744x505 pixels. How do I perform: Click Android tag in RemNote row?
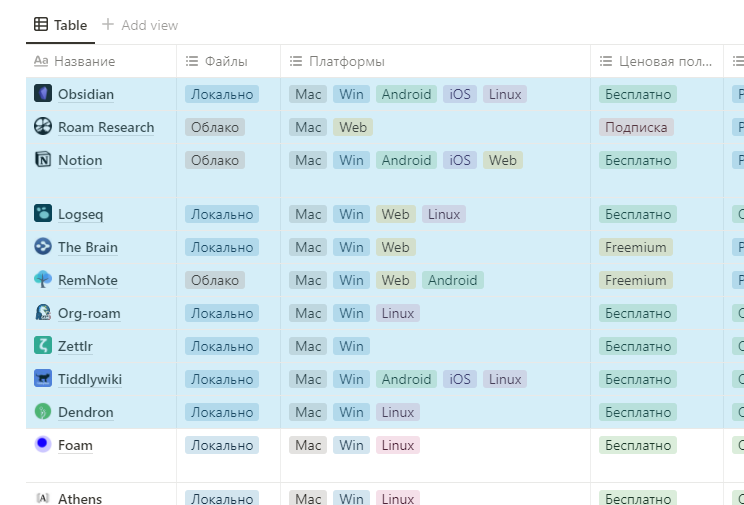[x=453, y=280]
